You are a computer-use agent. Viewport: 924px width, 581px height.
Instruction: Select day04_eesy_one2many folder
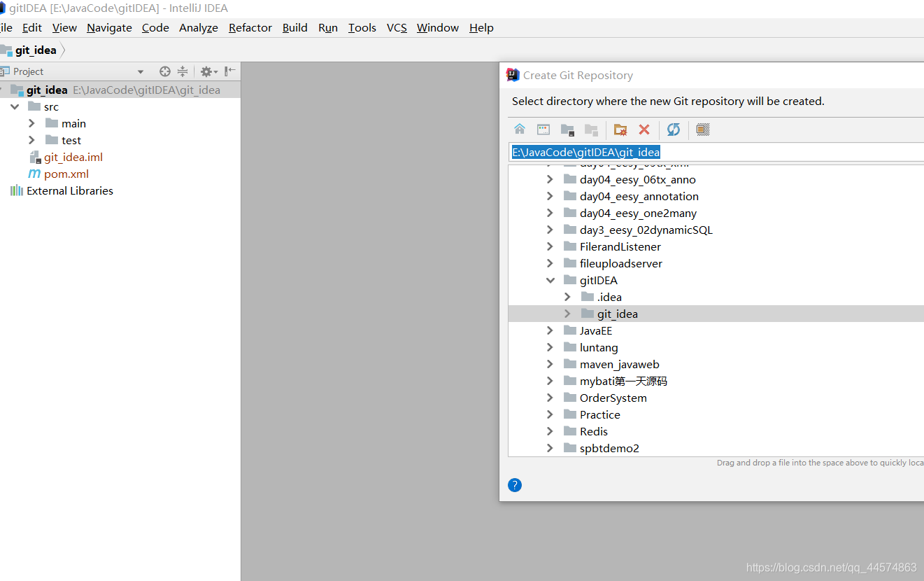pyautogui.click(x=638, y=213)
